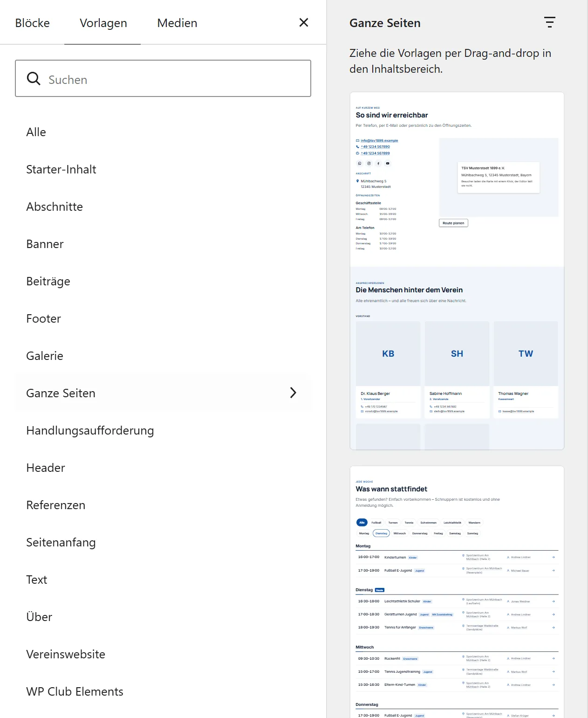Choose the Über category

pos(163,617)
